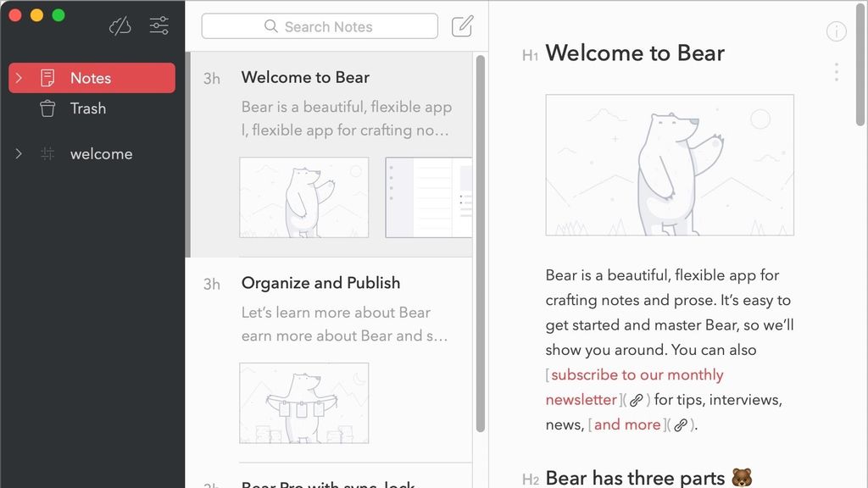
Task: Open the note info panel icon
Action: (x=836, y=31)
